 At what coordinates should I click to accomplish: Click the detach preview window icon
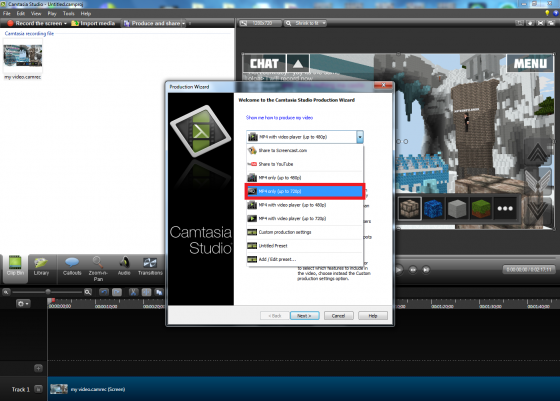tap(551, 23)
